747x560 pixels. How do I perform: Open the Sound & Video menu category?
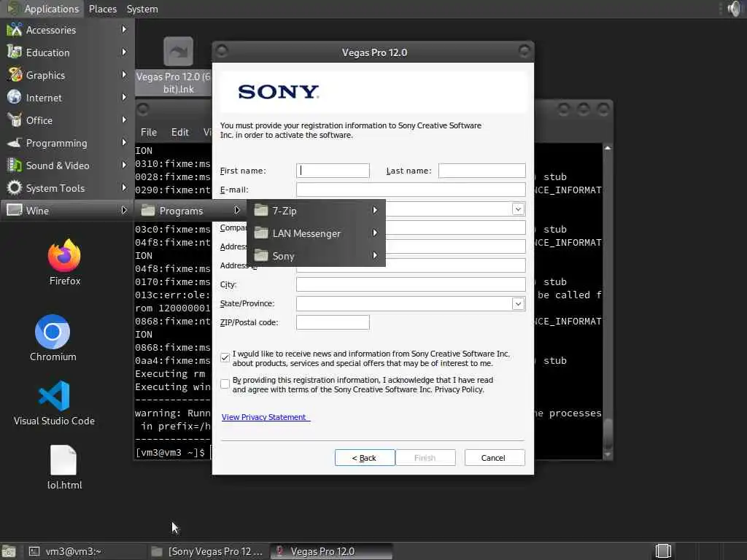(x=67, y=166)
